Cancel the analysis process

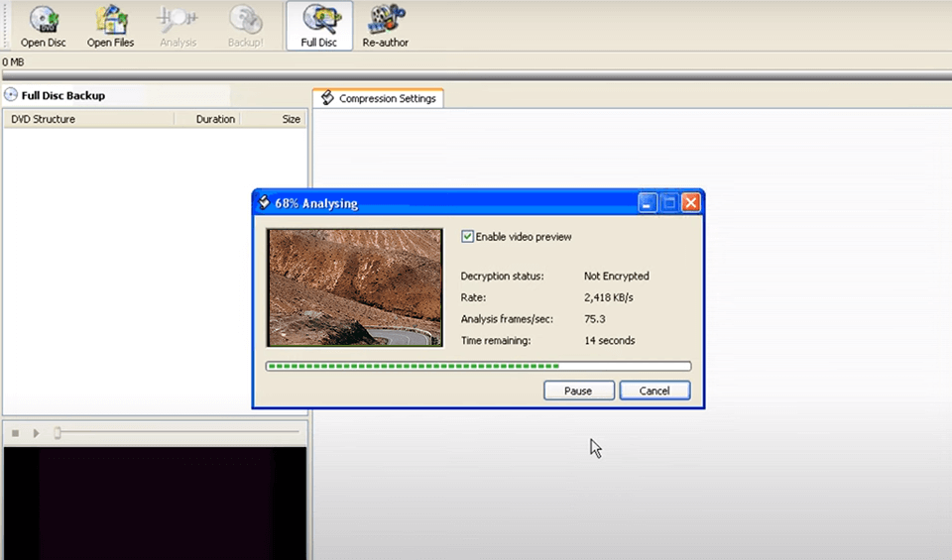point(654,391)
